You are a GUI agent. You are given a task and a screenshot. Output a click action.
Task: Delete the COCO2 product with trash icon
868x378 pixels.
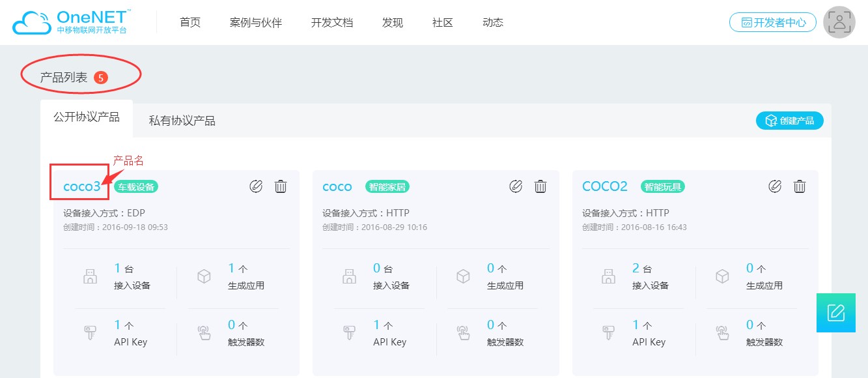coord(799,186)
